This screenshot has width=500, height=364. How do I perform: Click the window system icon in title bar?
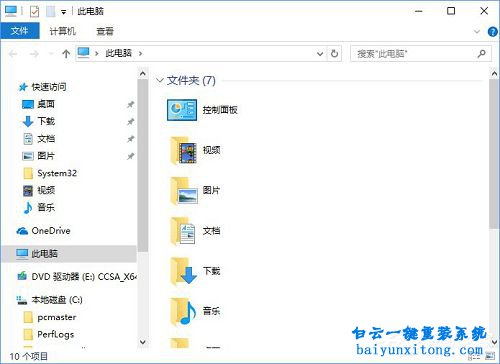coord(11,11)
